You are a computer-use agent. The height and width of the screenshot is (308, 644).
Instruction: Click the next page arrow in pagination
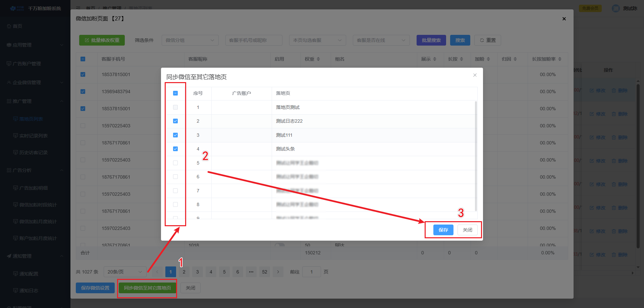click(x=278, y=272)
